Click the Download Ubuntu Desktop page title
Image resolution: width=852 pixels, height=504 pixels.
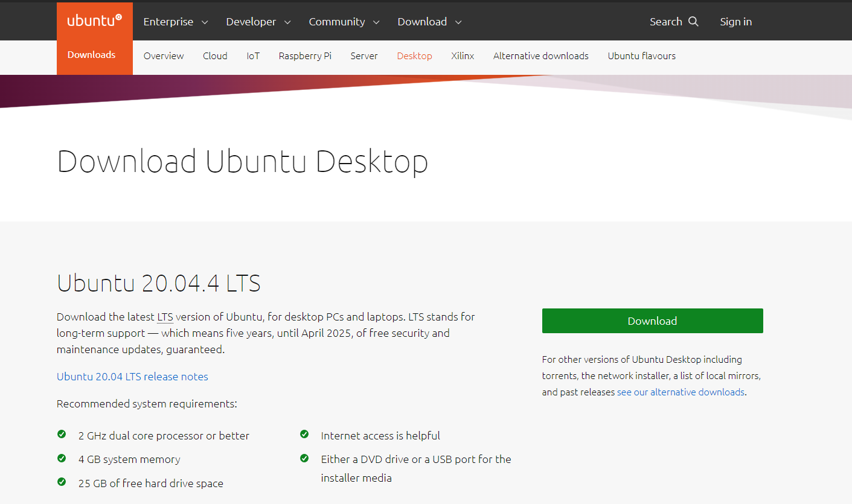pos(242,162)
